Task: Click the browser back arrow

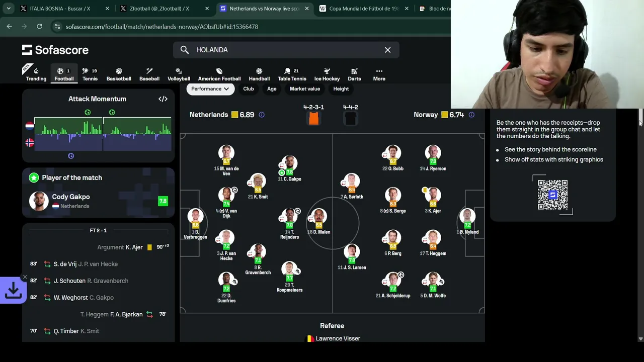Action: pyautogui.click(x=9, y=26)
